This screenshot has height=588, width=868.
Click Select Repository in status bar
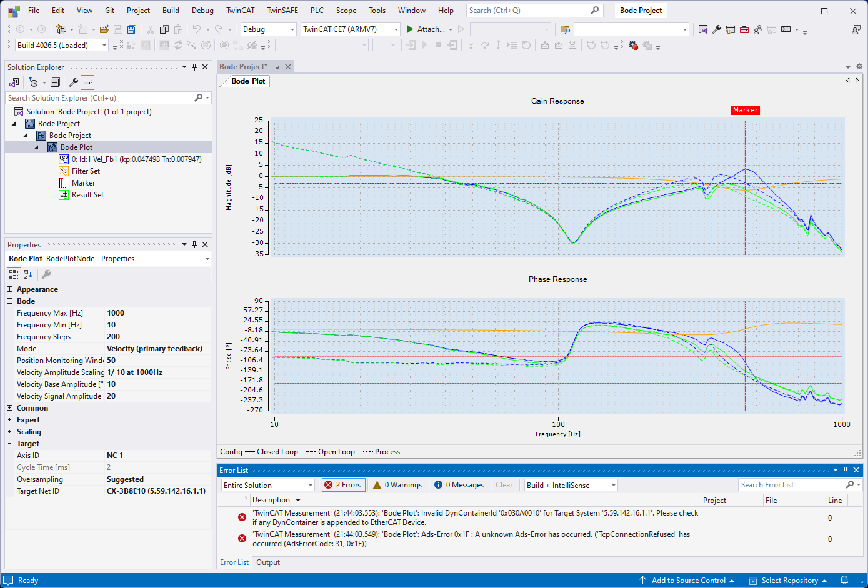tap(787, 581)
